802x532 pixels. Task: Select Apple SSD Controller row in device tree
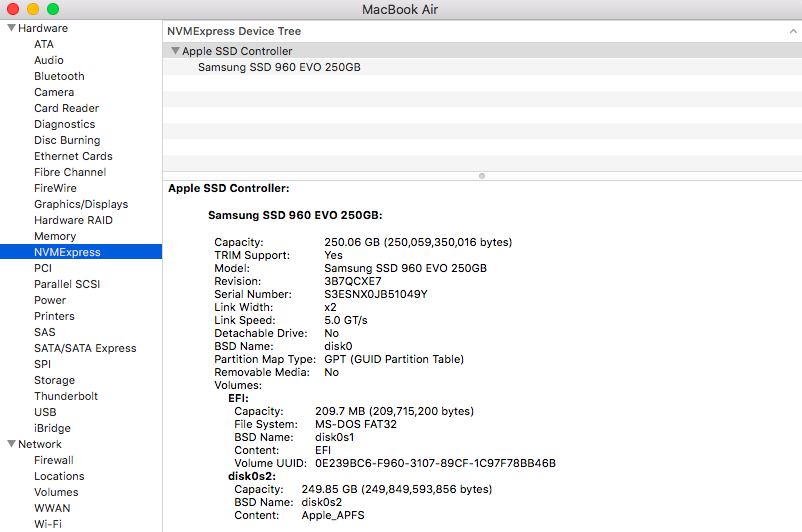point(482,51)
